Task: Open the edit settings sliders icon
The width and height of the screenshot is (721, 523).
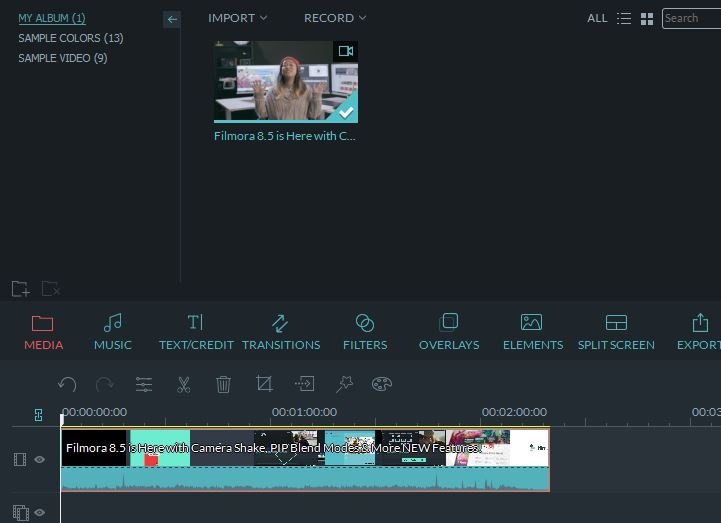Action: tap(144, 384)
